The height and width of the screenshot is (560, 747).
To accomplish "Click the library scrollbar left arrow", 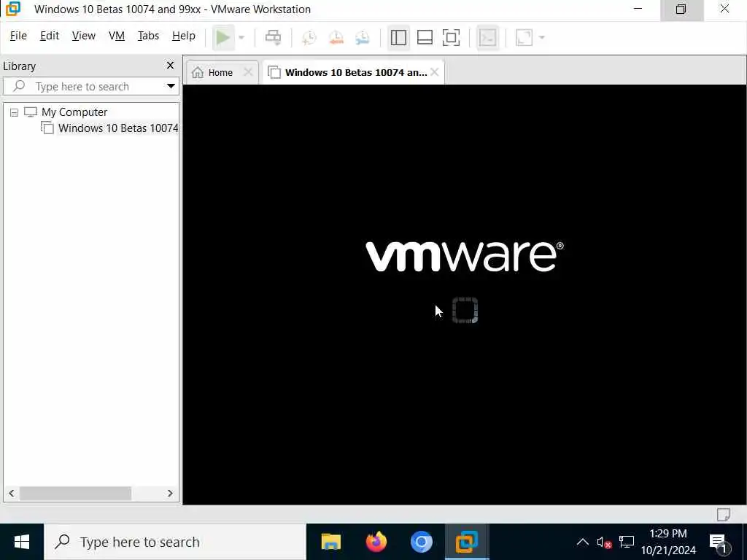I will [12, 494].
